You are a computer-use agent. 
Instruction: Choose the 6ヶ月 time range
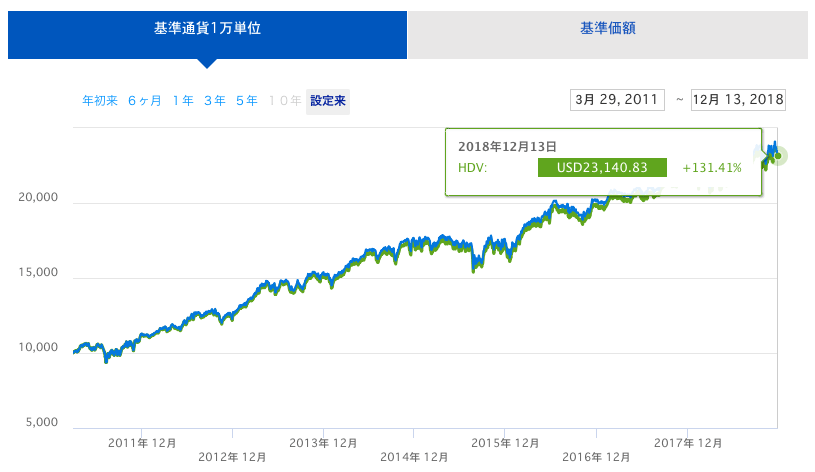pos(145,101)
